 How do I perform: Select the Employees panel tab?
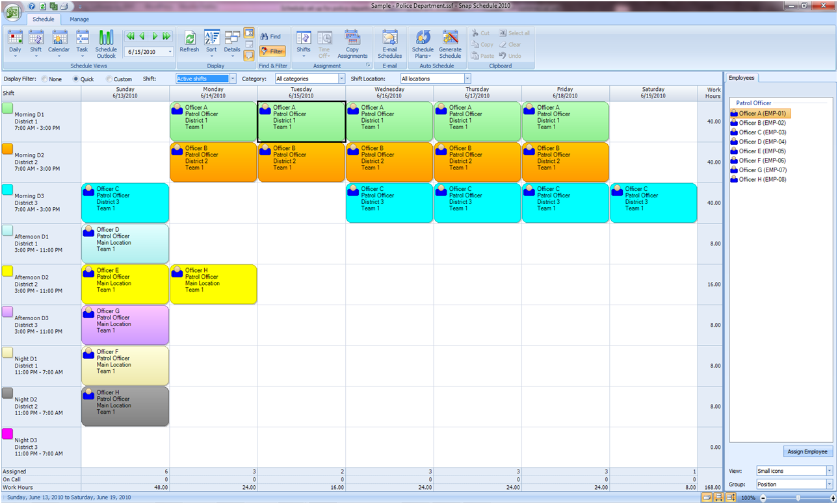click(742, 78)
